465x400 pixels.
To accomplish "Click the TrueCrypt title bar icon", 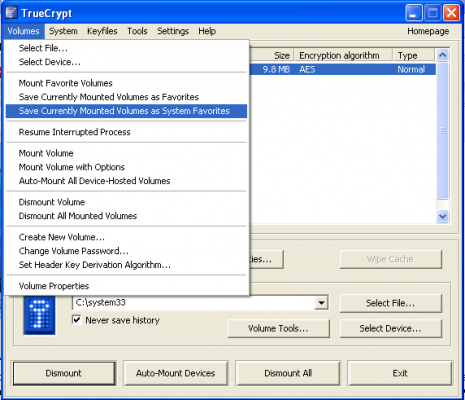I will 11,13.
